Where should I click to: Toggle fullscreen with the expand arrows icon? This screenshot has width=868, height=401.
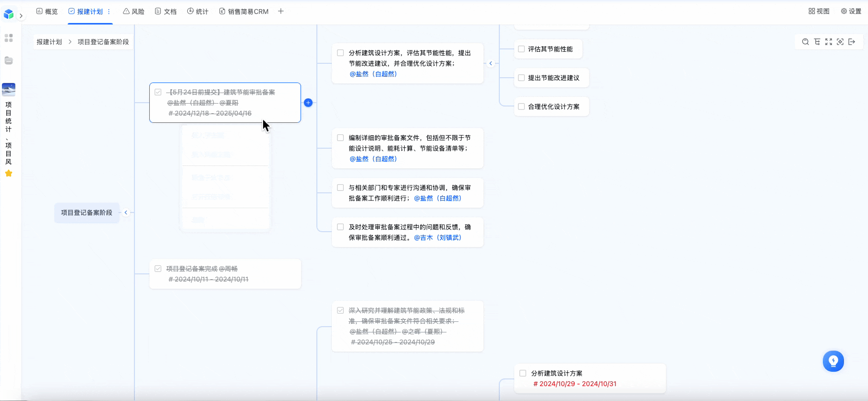[x=829, y=42]
